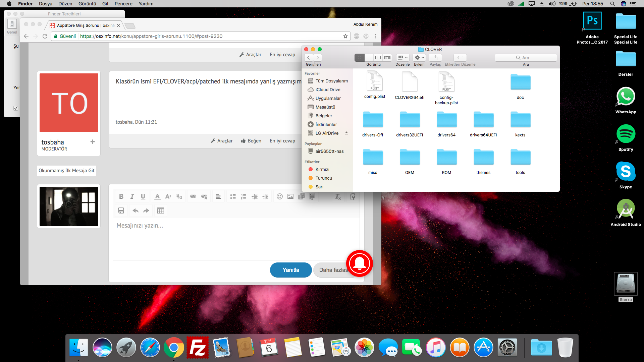Open the Eylem gear dropdown
The height and width of the screenshot is (362, 644).
coord(419,58)
